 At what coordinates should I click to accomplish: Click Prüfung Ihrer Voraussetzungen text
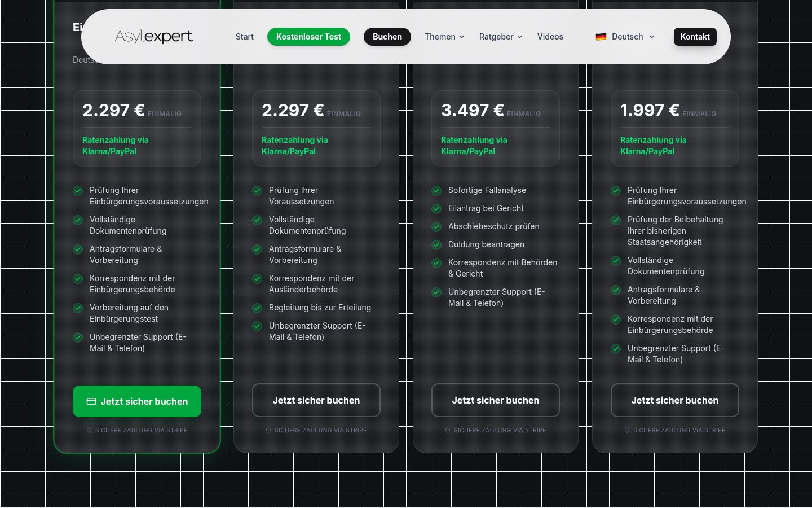pos(301,196)
